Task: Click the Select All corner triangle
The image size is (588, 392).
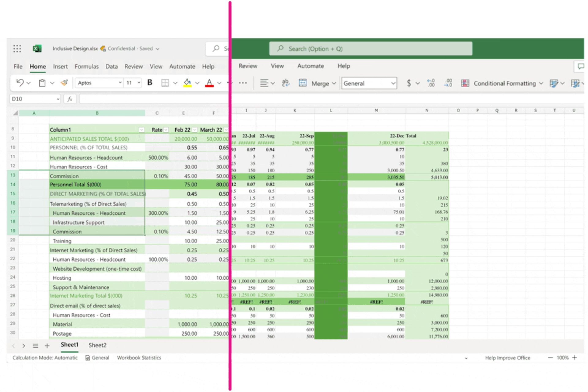Action: [15, 113]
